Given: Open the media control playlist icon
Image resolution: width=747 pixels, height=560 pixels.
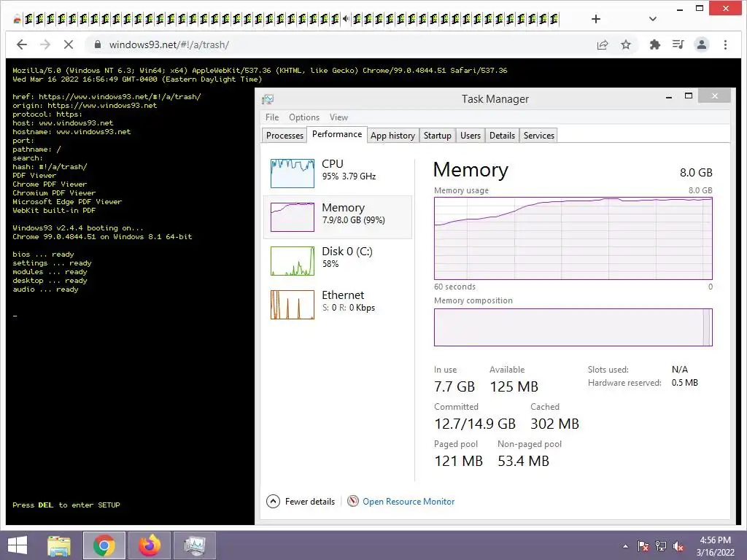Looking at the screenshot, I should click(678, 44).
